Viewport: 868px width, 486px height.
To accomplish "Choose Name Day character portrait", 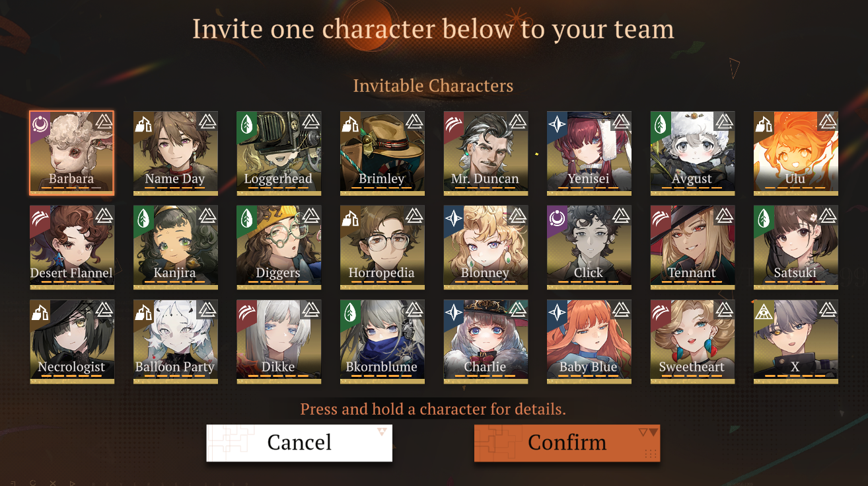I will point(175,153).
